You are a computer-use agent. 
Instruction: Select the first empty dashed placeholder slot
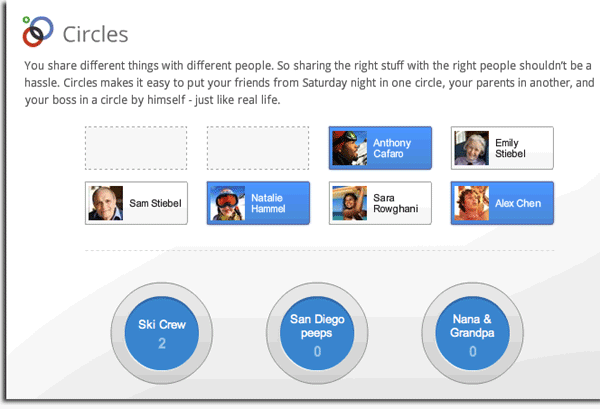point(136,148)
